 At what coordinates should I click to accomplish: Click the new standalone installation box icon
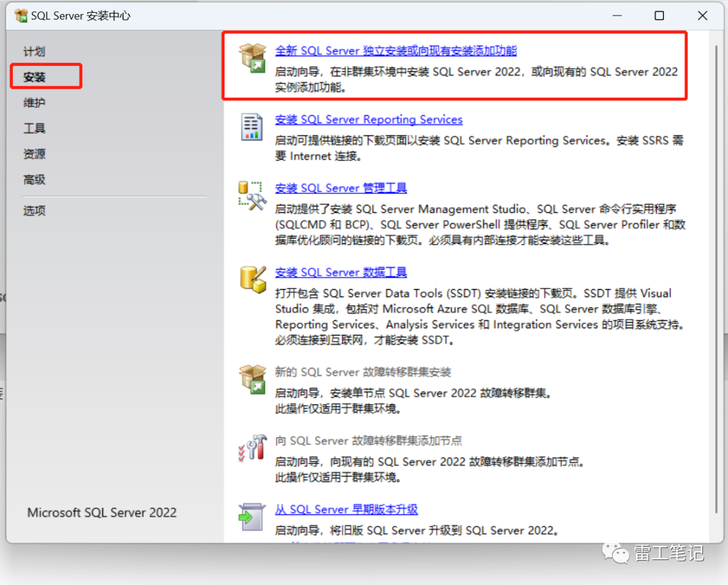tap(253, 58)
